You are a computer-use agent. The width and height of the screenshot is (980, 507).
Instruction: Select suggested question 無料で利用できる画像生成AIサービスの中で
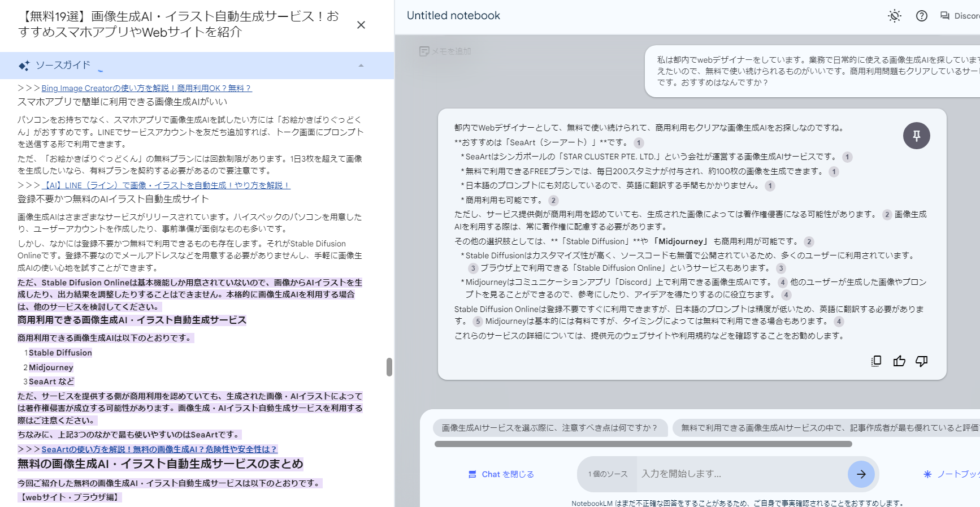[x=826, y=428]
